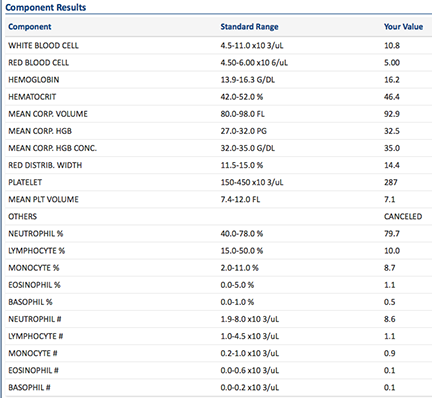Screen dimensions: 432x398
Task: Select the HEMOGLOBIN row label
Action: tap(34, 80)
